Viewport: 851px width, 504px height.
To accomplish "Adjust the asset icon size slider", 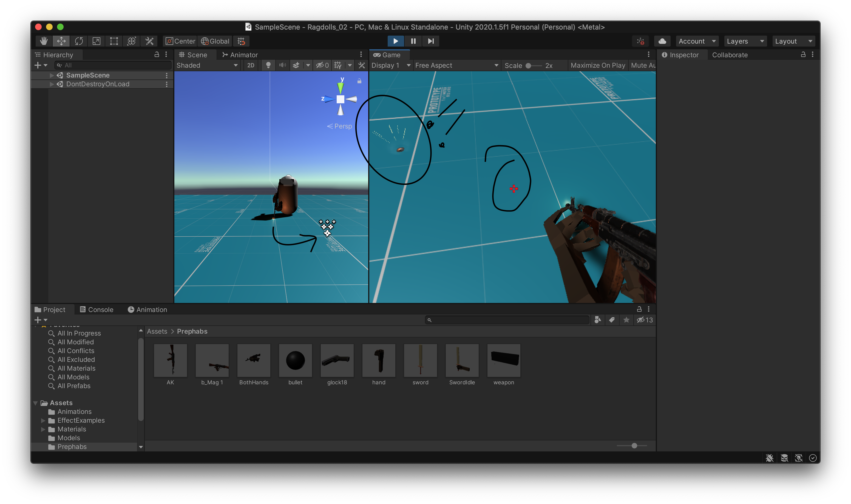I will [632, 446].
